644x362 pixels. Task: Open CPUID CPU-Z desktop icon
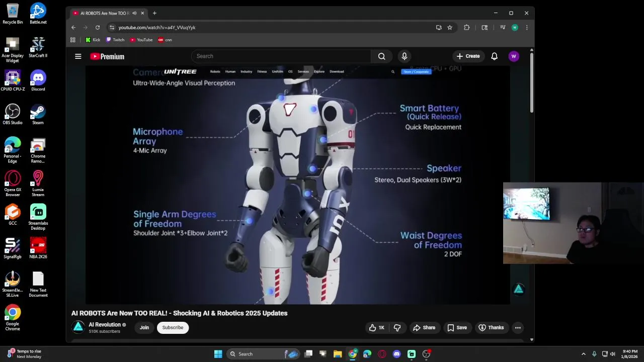click(x=13, y=80)
